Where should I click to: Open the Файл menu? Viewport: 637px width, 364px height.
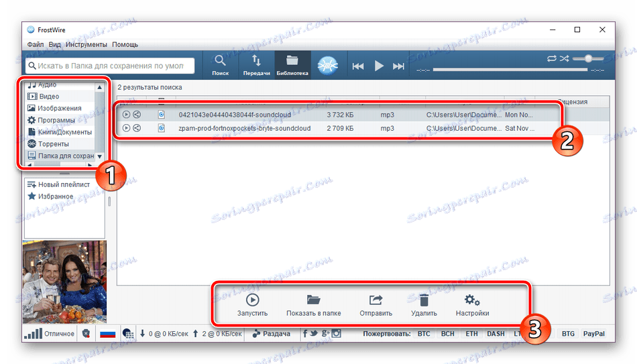[36, 44]
